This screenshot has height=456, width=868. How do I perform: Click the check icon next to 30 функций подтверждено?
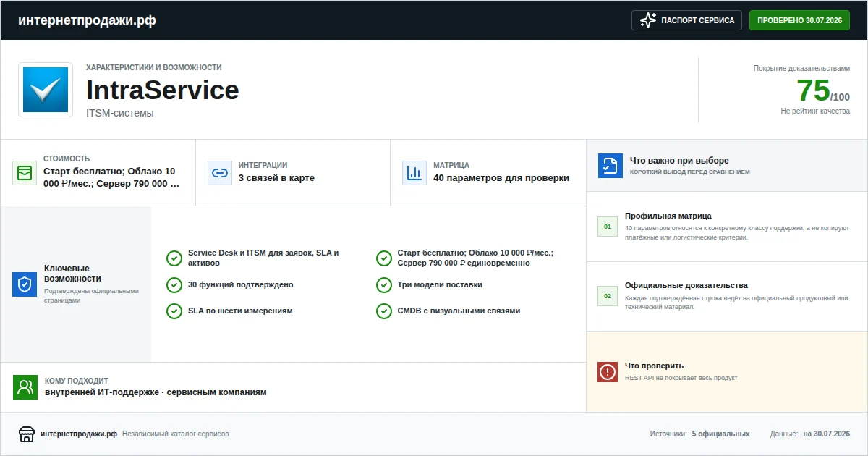174,284
